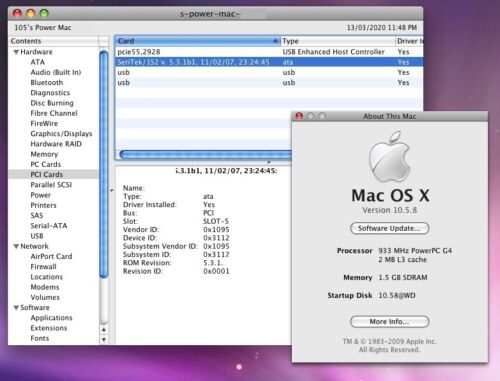Click the More Info button
500x381 pixels.
click(389, 322)
